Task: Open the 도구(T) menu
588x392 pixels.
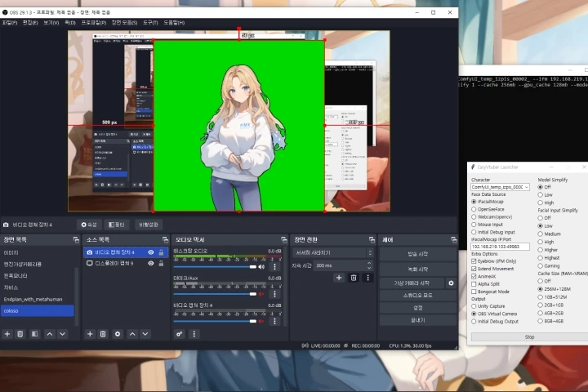Action: coord(150,23)
